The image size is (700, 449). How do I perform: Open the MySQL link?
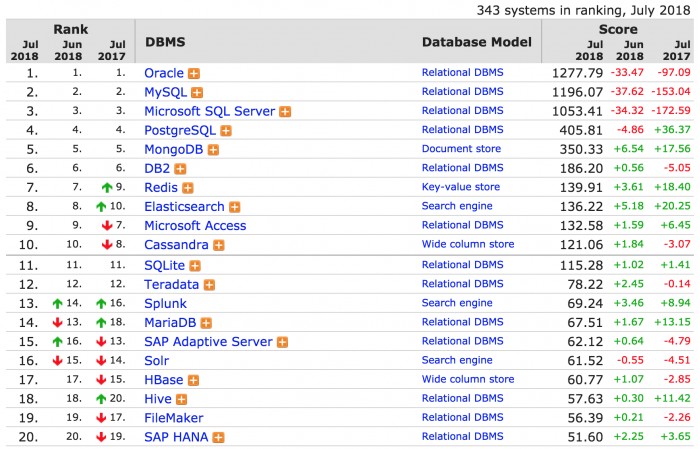[166, 92]
